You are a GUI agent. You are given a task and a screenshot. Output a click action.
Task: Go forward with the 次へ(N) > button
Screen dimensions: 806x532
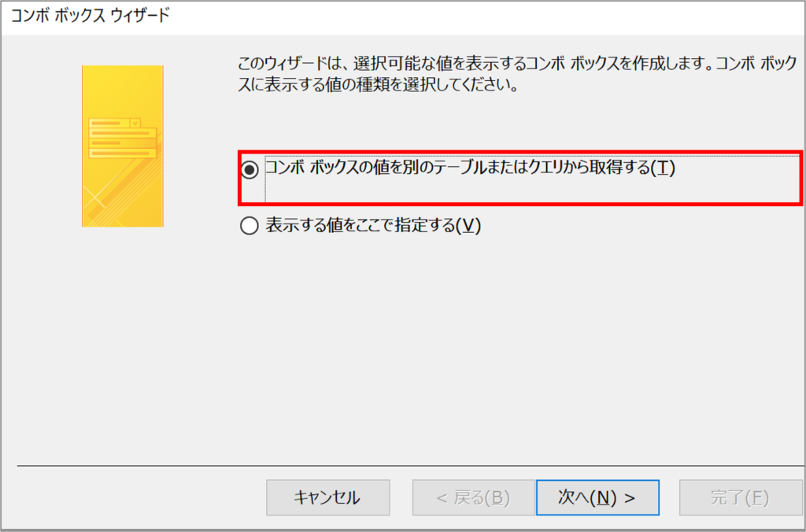[x=597, y=497]
